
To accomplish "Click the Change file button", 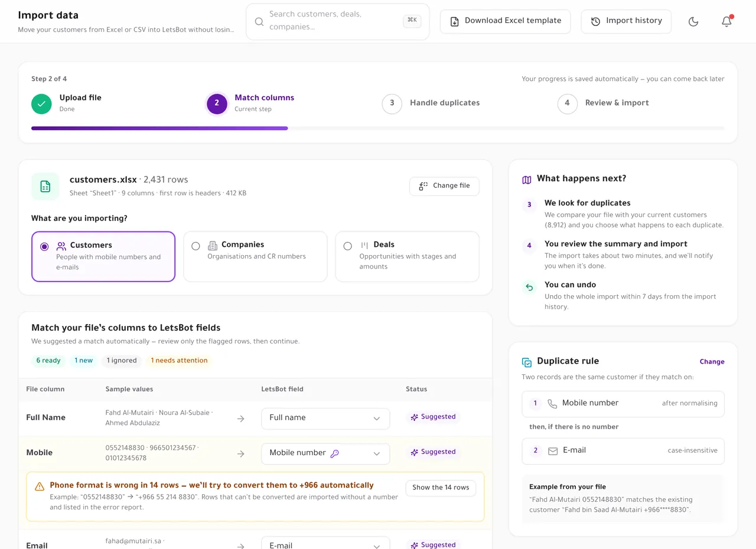I will [x=444, y=186].
